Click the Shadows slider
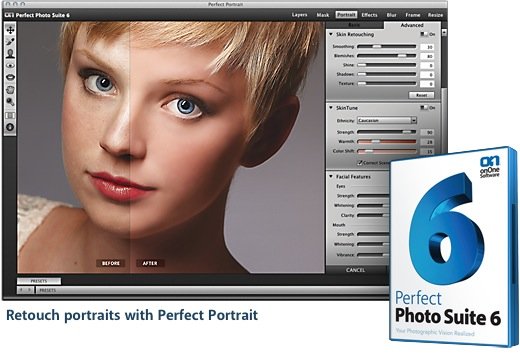This screenshot has width=520, height=360. (387, 74)
